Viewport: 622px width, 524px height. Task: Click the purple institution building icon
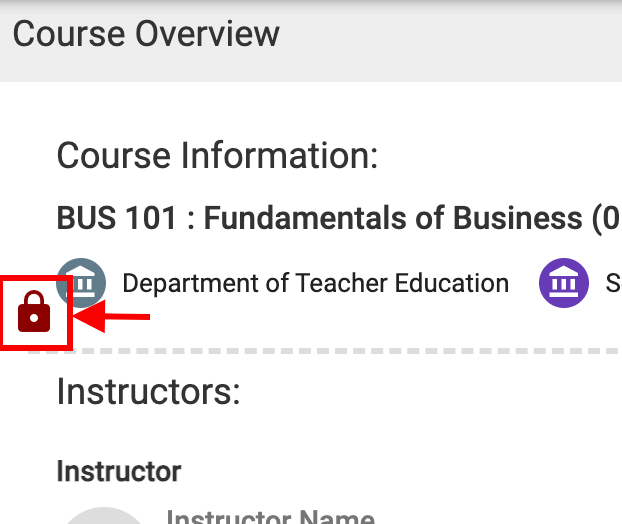coord(564,283)
